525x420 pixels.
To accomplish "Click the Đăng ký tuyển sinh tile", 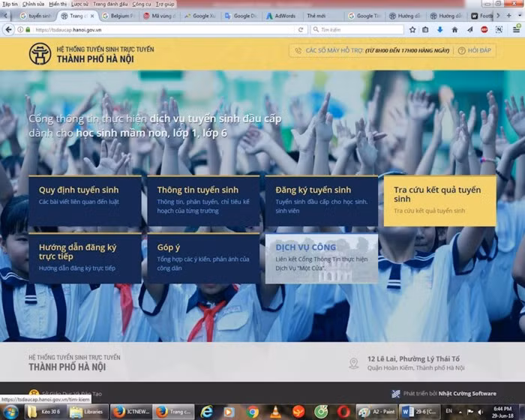I will [x=321, y=201].
